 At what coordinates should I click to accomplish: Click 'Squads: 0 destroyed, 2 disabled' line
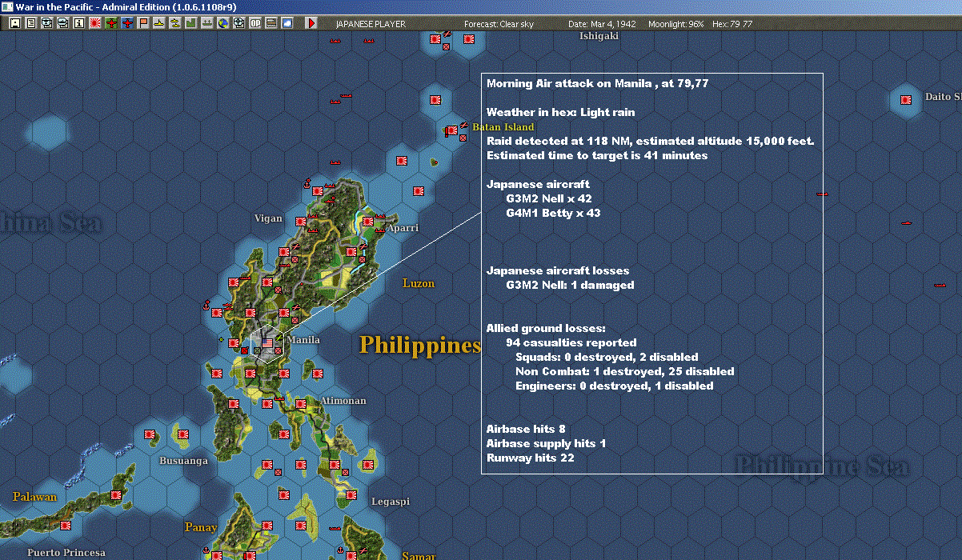(x=607, y=357)
